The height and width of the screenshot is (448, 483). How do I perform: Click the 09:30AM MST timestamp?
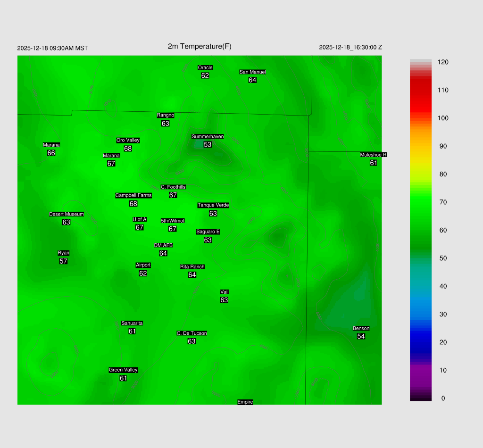click(x=52, y=48)
